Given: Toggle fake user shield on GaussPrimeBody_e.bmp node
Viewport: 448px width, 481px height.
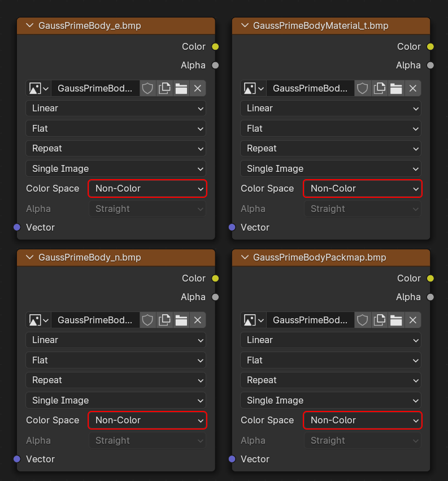Looking at the screenshot, I should 147,89.
